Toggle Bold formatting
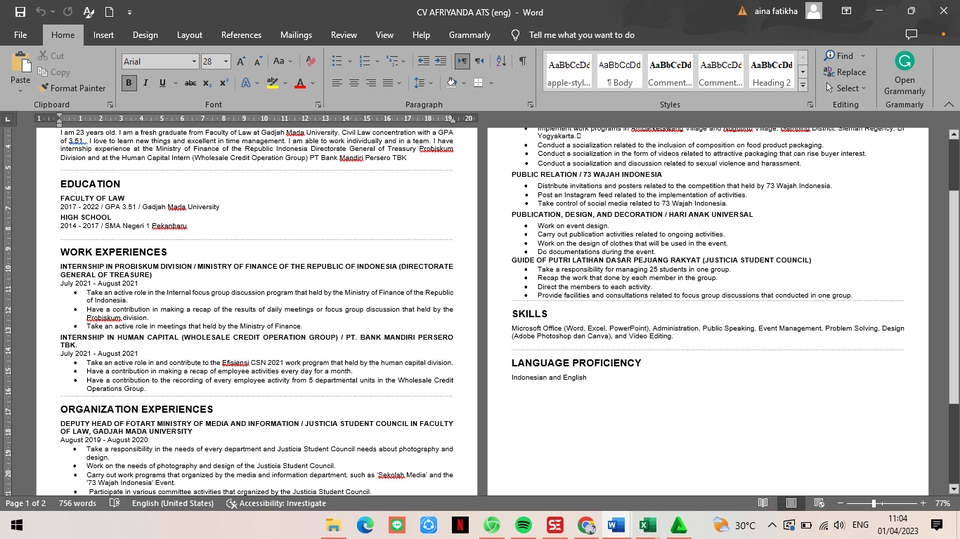The height and width of the screenshot is (539, 960). pos(129,83)
